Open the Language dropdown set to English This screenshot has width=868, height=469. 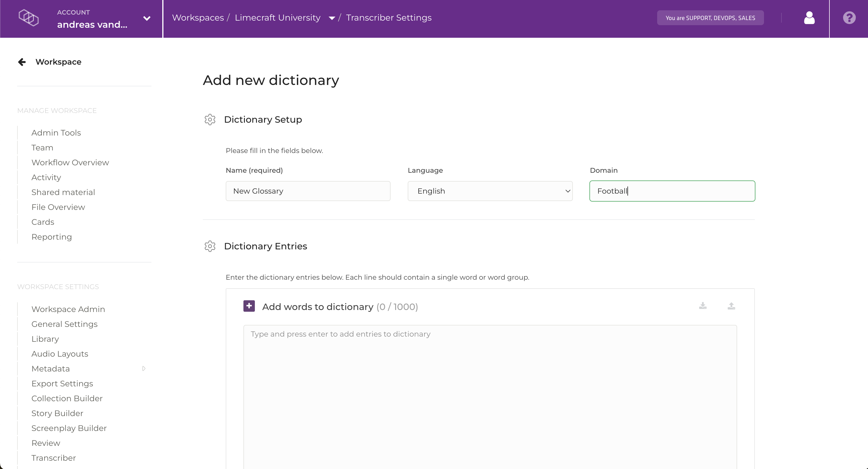click(x=490, y=191)
